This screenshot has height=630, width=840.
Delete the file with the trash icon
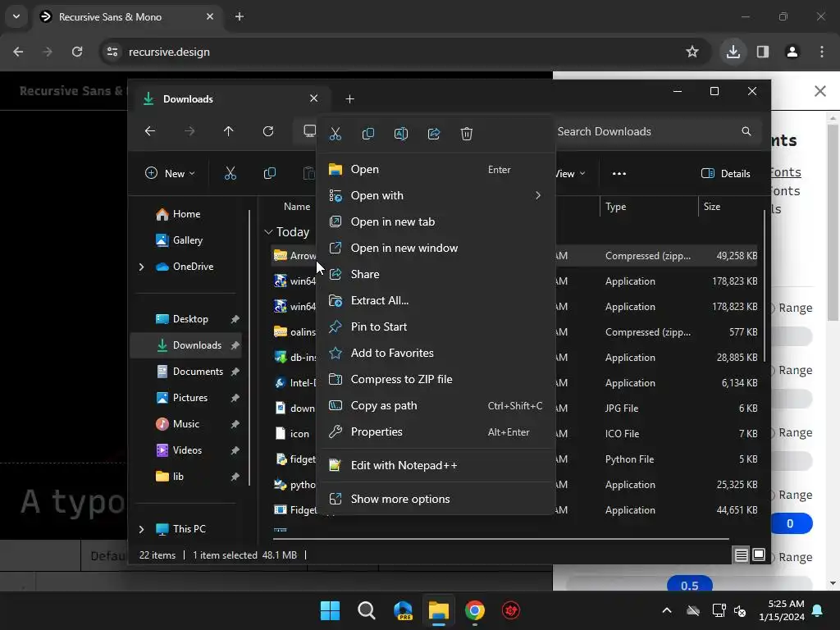click(467, 134)
